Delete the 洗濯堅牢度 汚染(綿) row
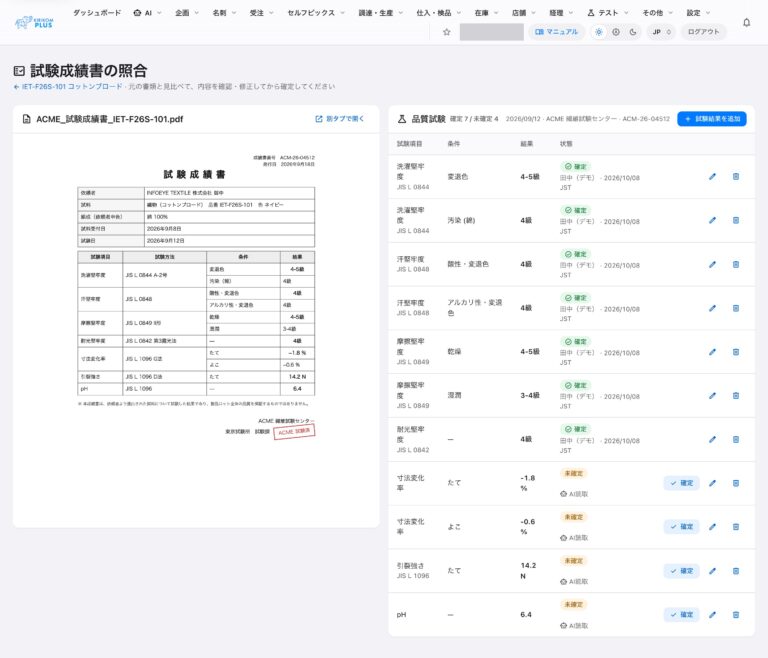768x658 pixels. click(x=736, y=220)
